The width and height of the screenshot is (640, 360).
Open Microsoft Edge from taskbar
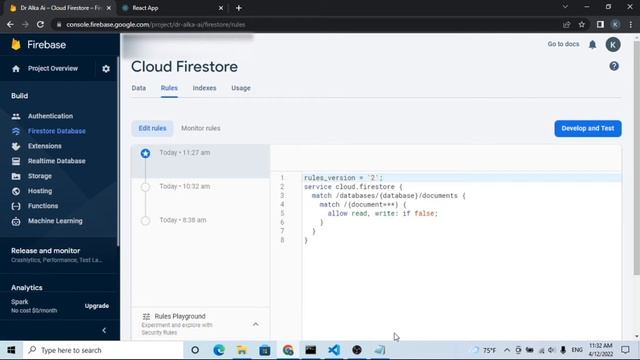click(x=219, y=350)
